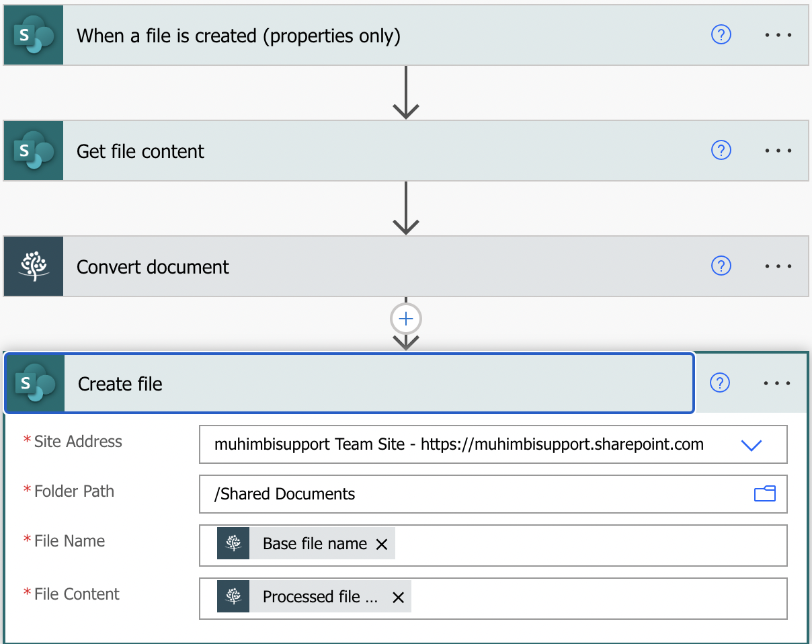Click the Muhimbi icon on Convert document

[33, 266]
